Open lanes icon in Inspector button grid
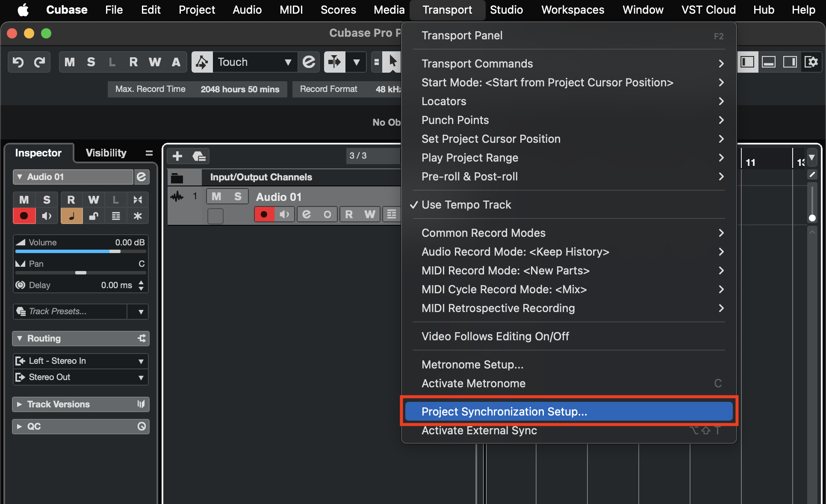The width and height of the screenshot is (826, 504). click(x=115, y=216)
